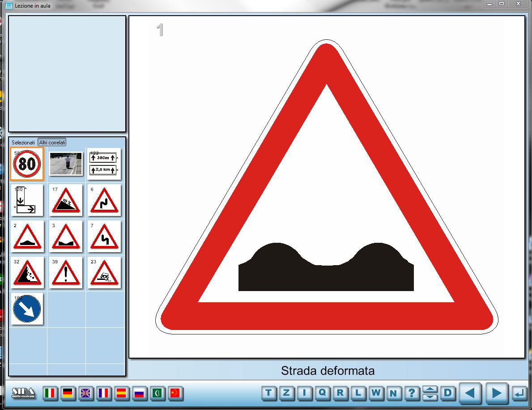
Task: Select the German flag language
Action: pyautogui.click(x=68, y=393)
